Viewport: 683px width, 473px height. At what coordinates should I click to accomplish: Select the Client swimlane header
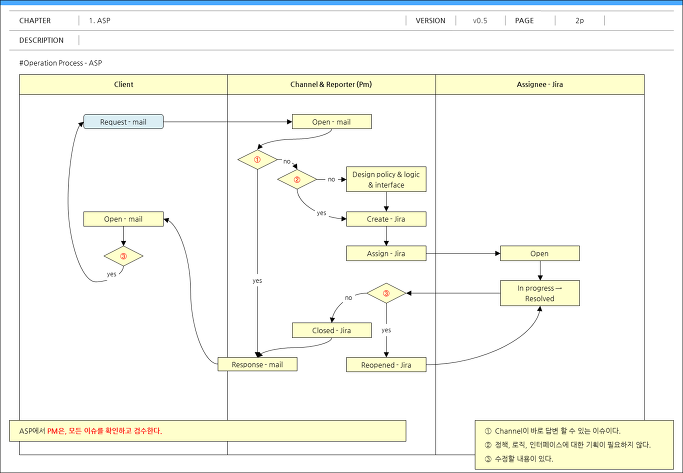[x=123, y=84]
